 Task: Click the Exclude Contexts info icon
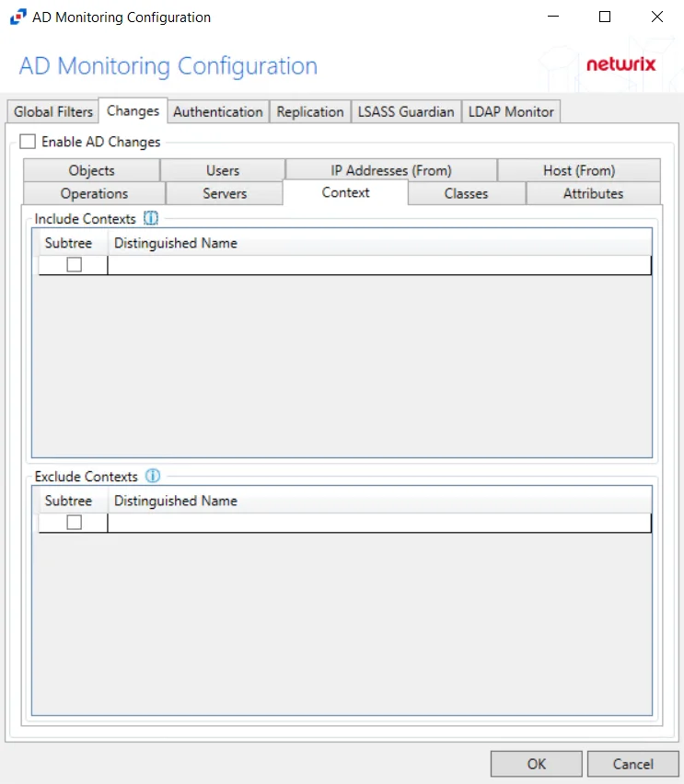point(153,476)
